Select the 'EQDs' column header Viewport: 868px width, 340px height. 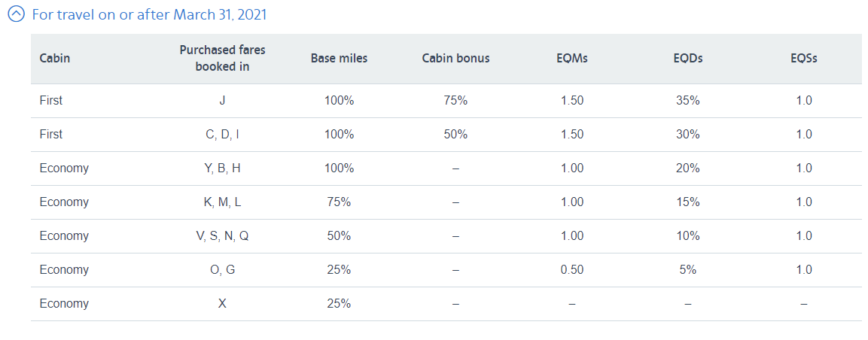(x=688, y=58)
